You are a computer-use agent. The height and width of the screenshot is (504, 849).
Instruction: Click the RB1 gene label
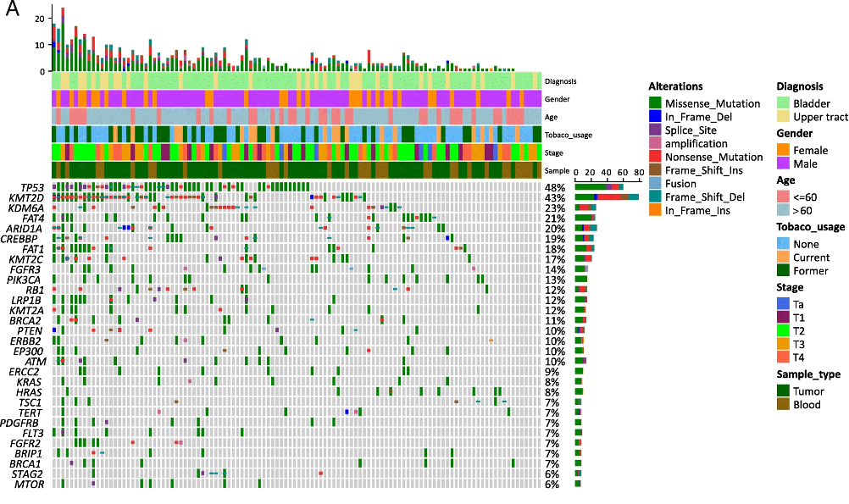36,291
